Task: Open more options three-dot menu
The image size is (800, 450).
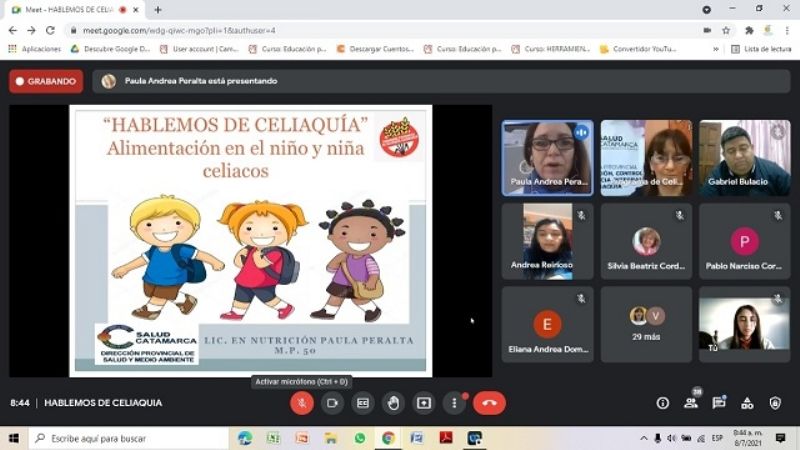Action: (x=454, y=403)
